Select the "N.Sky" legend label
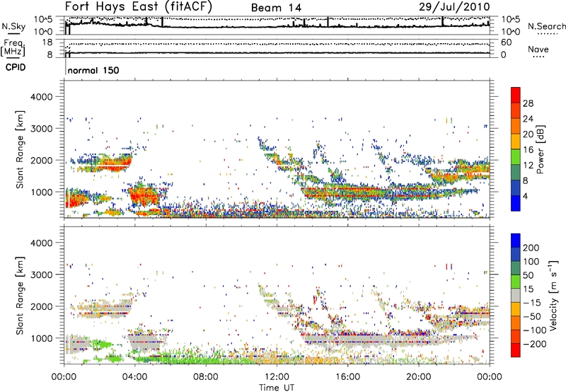The height and width of the screenshot is (392, 566). [x=13, y=26]
